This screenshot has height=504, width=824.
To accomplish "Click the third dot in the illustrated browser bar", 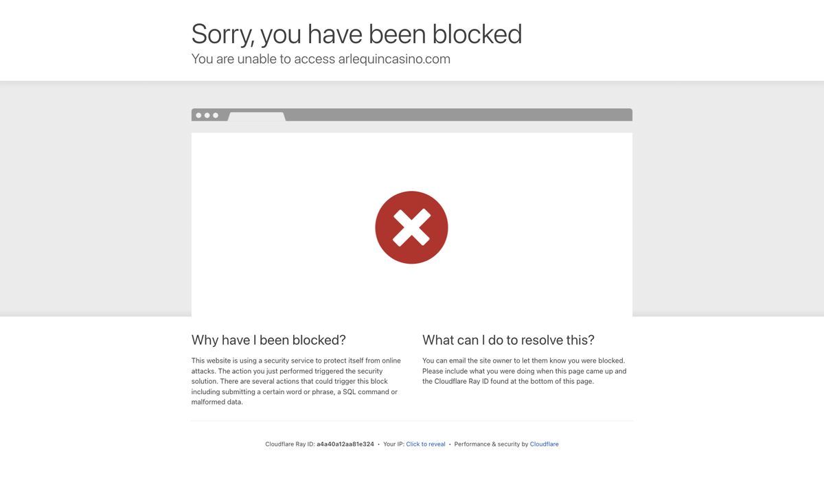I will (x=215, y=115).
